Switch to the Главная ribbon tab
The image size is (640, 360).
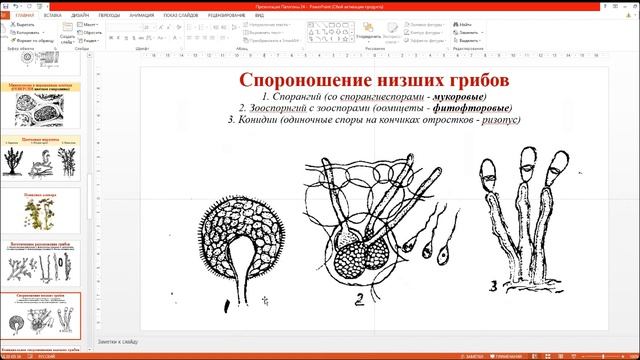click(x=24, y=15)
